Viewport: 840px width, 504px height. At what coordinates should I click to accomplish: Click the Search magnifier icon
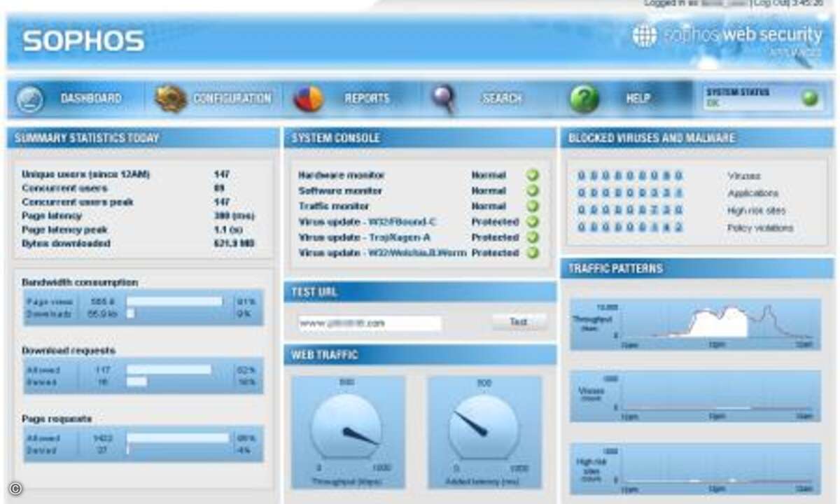pyautogui.click(x=443, y=99)
